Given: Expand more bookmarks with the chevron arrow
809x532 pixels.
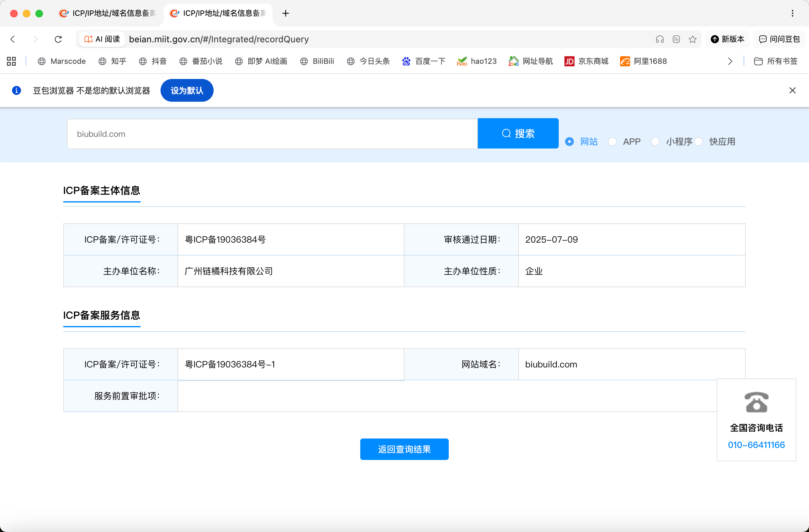Looking at the screenshot, I should coord(729,61).
